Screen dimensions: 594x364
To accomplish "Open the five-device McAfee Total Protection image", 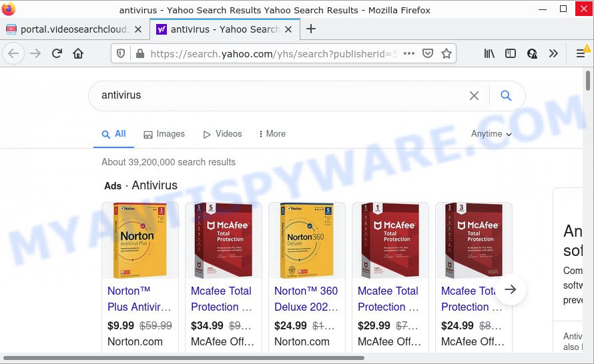I will tap(223, 241).
